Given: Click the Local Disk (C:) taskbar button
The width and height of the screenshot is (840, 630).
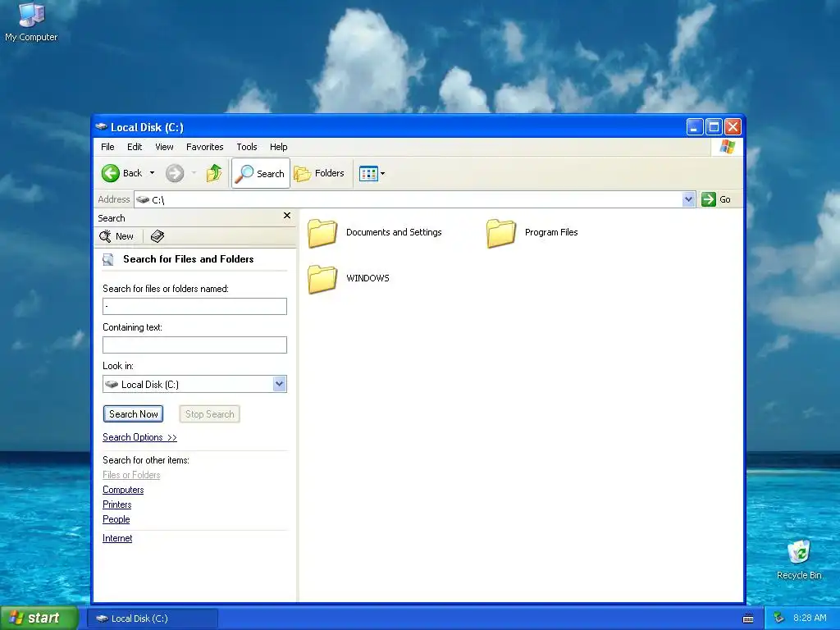Looking at the screenshot, I should [153, 619].
